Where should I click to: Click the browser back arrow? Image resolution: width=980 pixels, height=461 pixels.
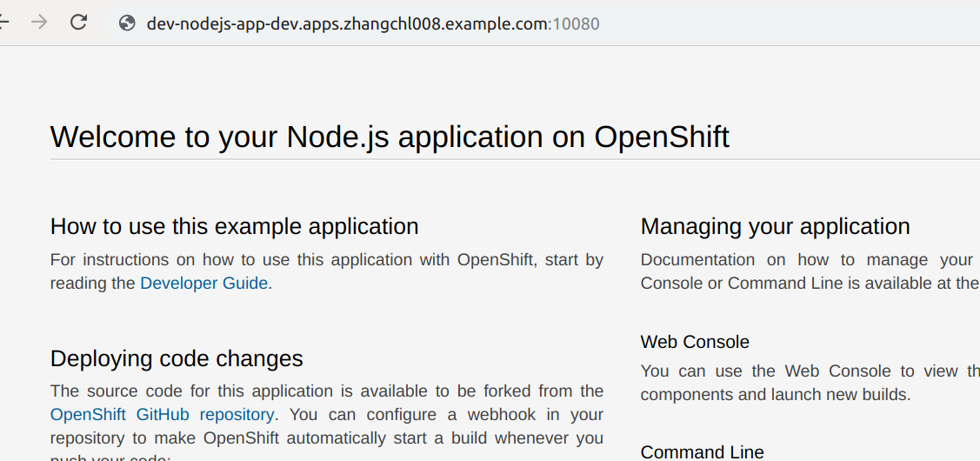point(3,23)
